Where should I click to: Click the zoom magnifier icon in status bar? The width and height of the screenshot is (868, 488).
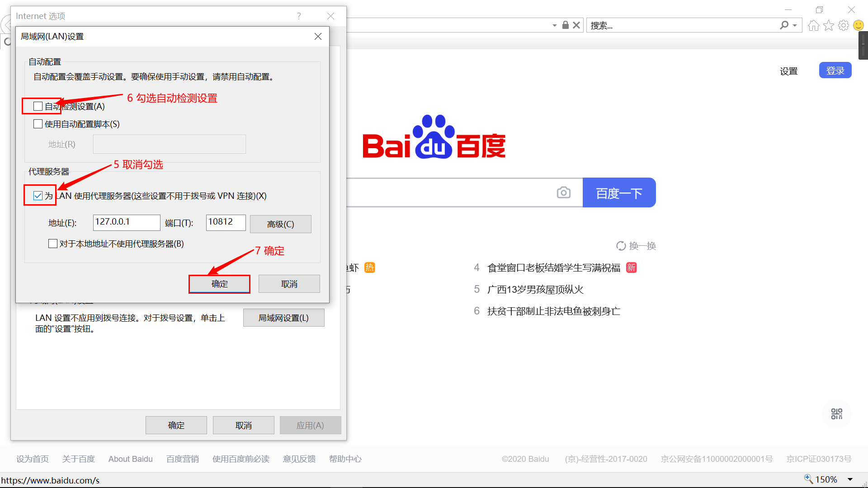(x=808, y=479)
